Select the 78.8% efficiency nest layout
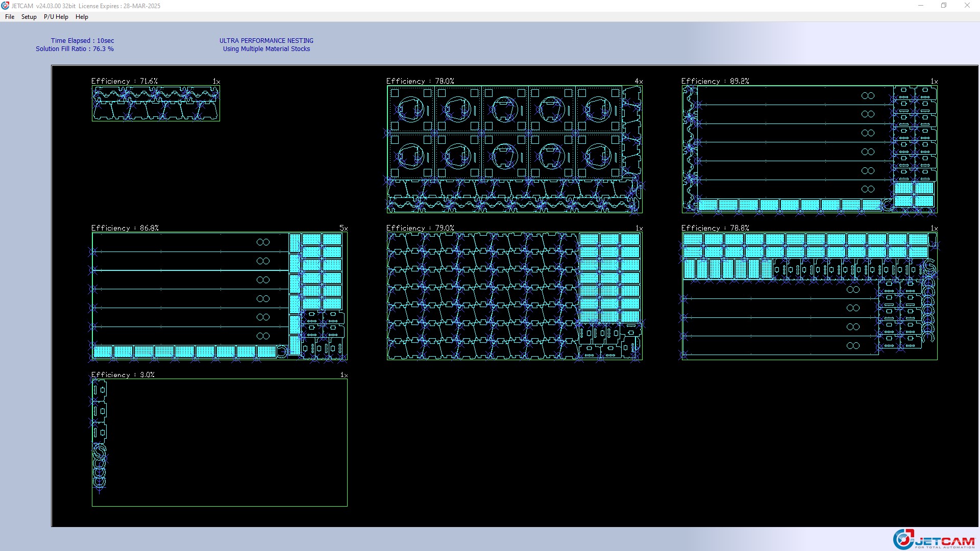 [810, 296]
